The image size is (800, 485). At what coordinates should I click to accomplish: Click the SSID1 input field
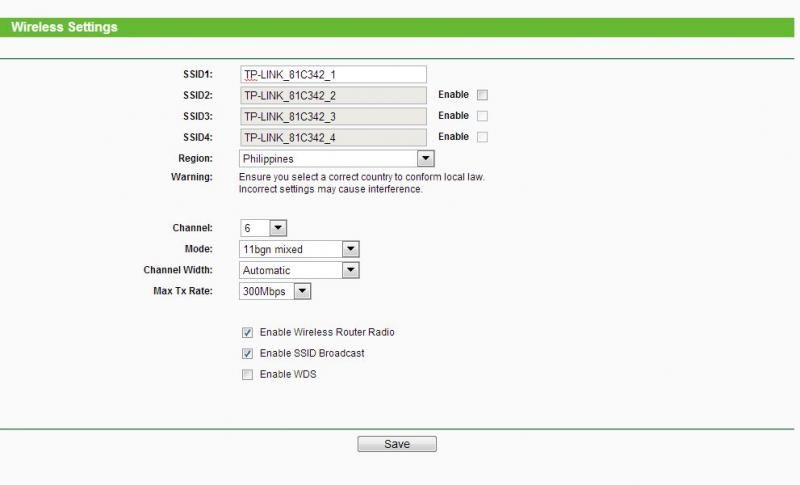tap(333, 74)
